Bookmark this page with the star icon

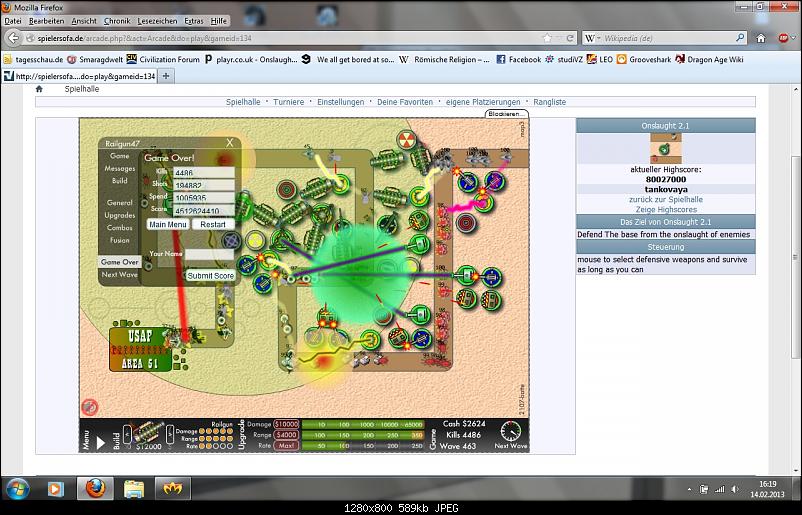coord(547,38)
